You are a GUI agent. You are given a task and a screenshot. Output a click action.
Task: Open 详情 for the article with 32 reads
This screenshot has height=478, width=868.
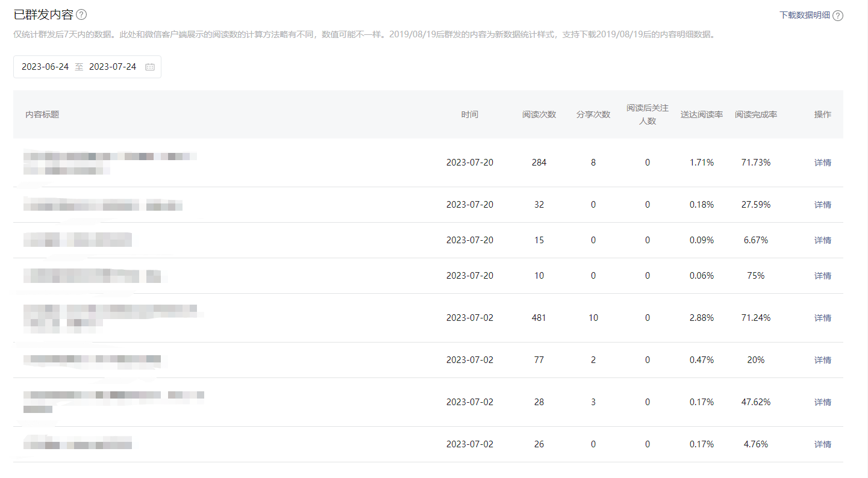[x=822, y=205]
